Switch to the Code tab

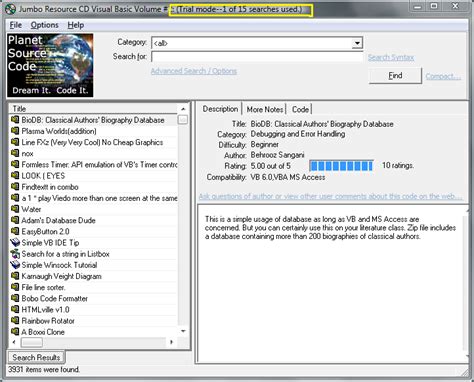click(x=300, y=109)
